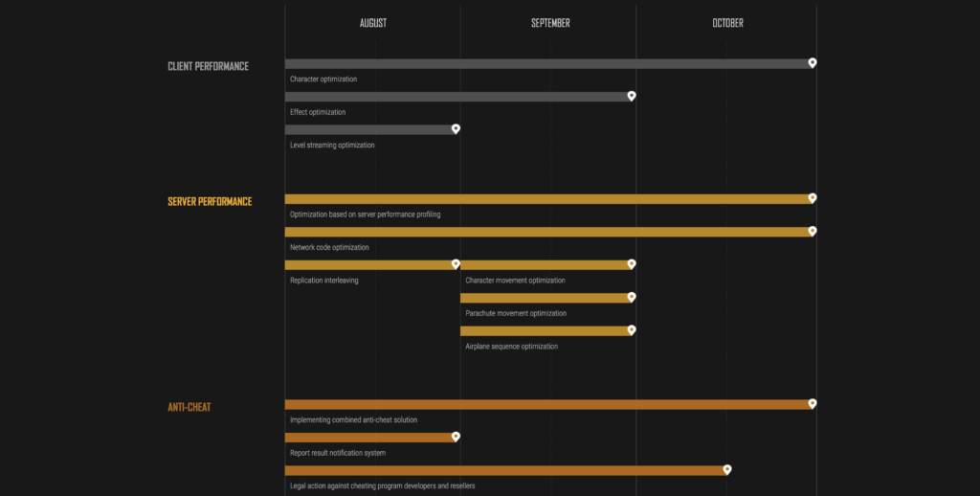Screen dimensions: 980x496
Task: Click the Level streaming optimization end marker
Action: (457, 129)
